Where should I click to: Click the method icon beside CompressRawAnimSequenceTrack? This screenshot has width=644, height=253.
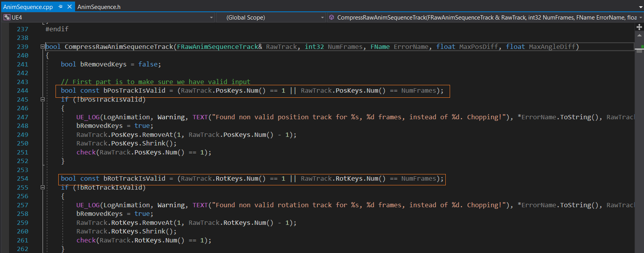[332, 18]
